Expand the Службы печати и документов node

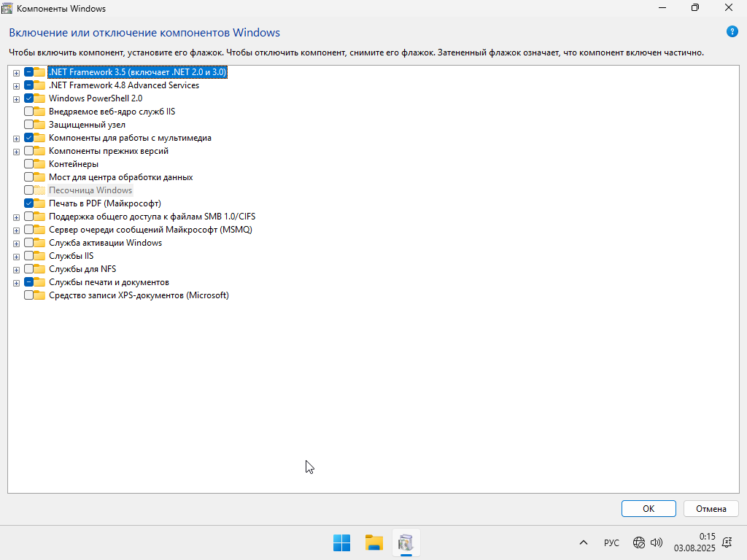(x=16, y=283)
